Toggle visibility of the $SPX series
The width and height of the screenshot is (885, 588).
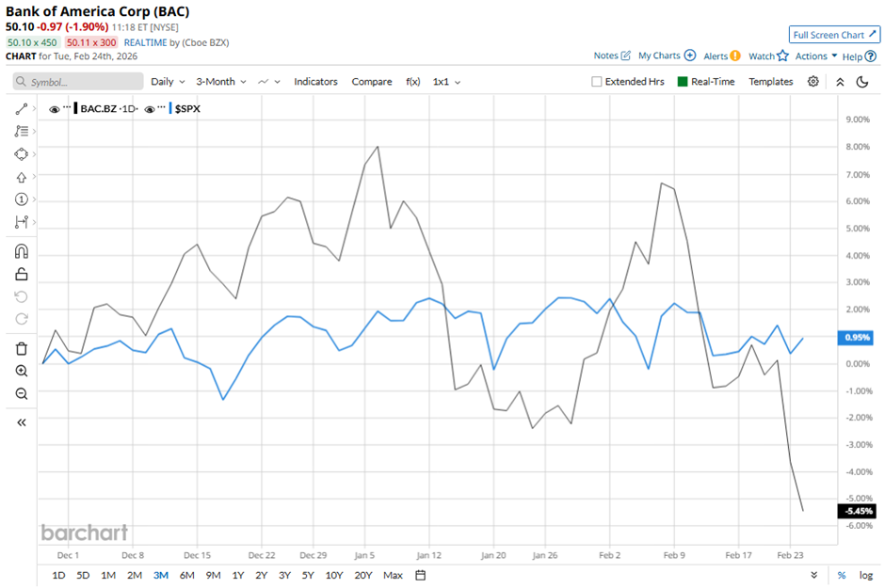click(149, 108)
